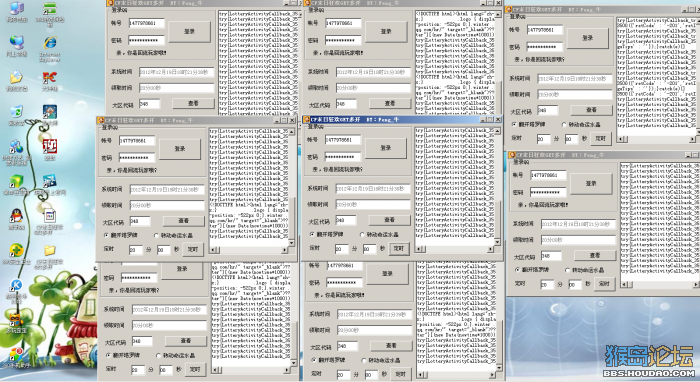Focus the 密码 field in the top-right window
Image resolution: width=700 pixels, height=382 pixels.
click(x=545, y=46)
